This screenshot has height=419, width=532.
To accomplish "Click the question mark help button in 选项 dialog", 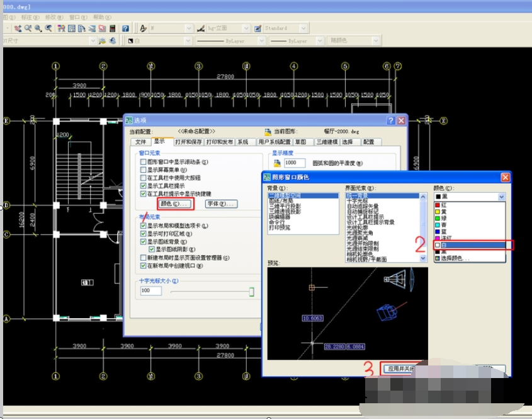I will point(390,120).
